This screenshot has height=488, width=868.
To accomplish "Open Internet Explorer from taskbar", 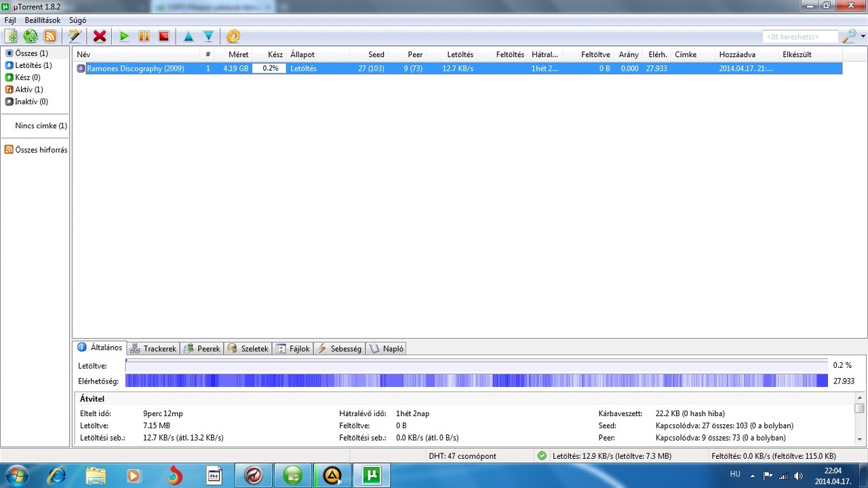I will [x=56, y=476].
